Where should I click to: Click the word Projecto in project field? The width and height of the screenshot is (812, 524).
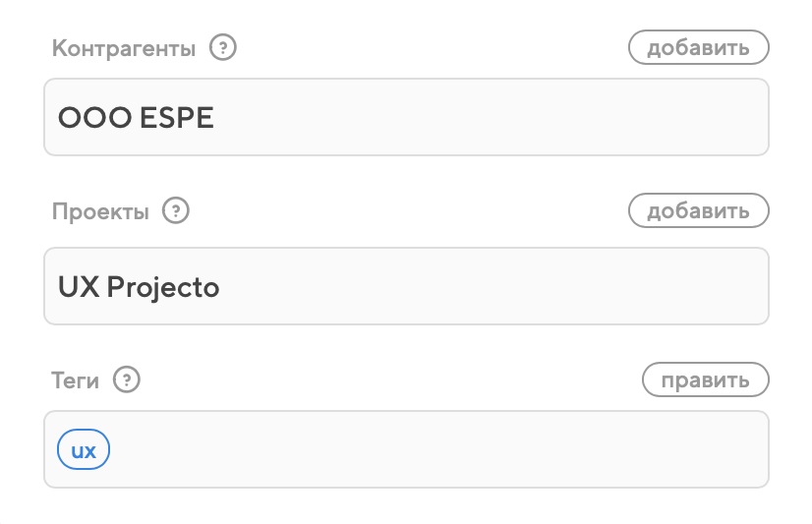(163, 287)
